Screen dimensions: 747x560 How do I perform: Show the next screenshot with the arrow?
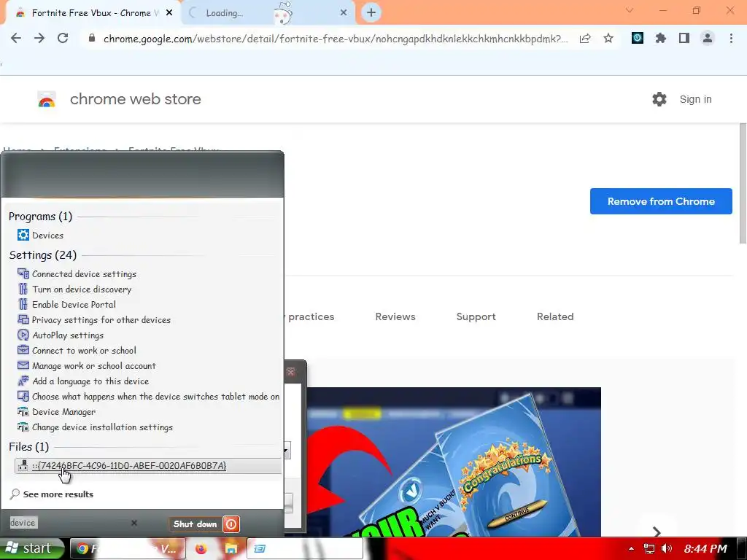(657, 532)
